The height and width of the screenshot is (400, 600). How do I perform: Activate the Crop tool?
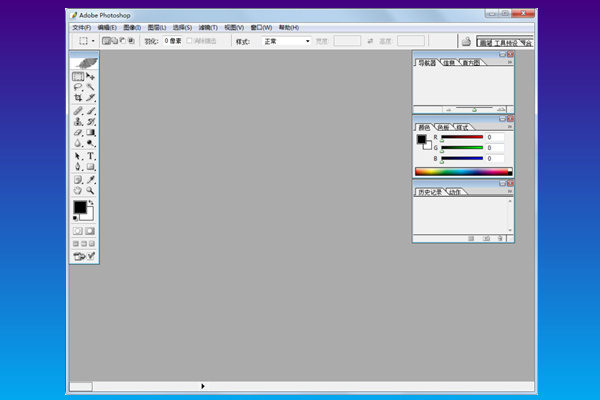pos(78,98)
